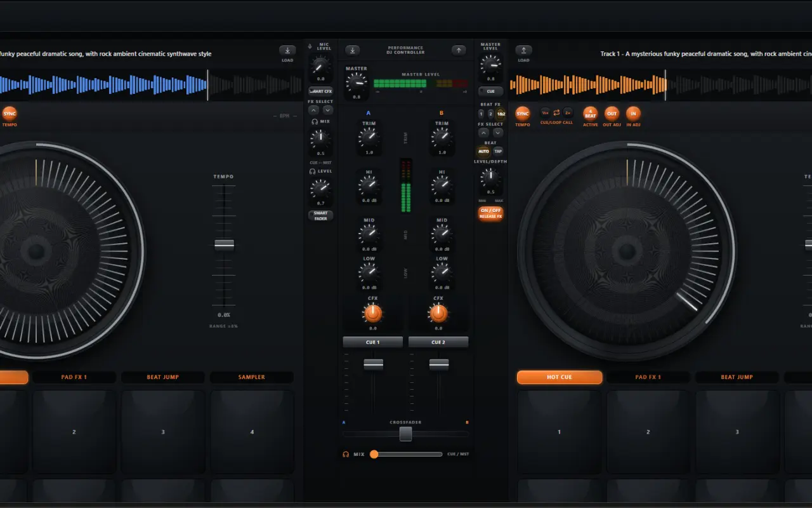This screenshot has height=508, width=812.
Task: Click FX SELECT down chevron below BEAT FX
Action: 498,133
